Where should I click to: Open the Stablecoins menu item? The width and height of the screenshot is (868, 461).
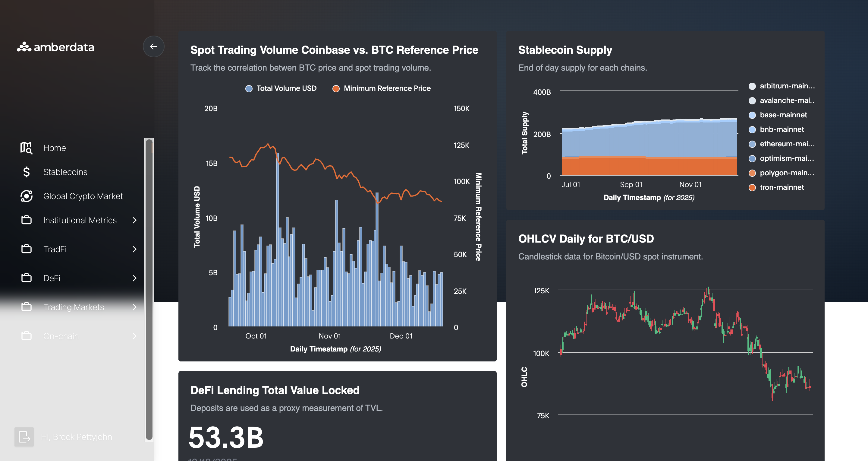(x=65, y=172)
